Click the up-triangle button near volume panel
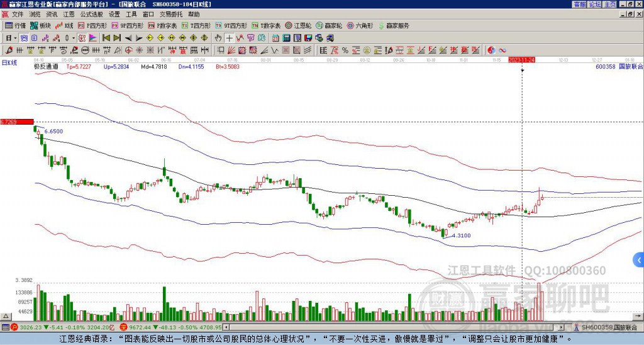This screenshot has height=345, width=644. [x=6, y=316]
